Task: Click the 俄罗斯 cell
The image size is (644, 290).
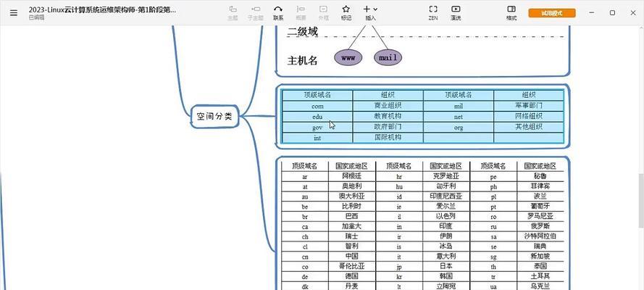Action: click(540, 226)
